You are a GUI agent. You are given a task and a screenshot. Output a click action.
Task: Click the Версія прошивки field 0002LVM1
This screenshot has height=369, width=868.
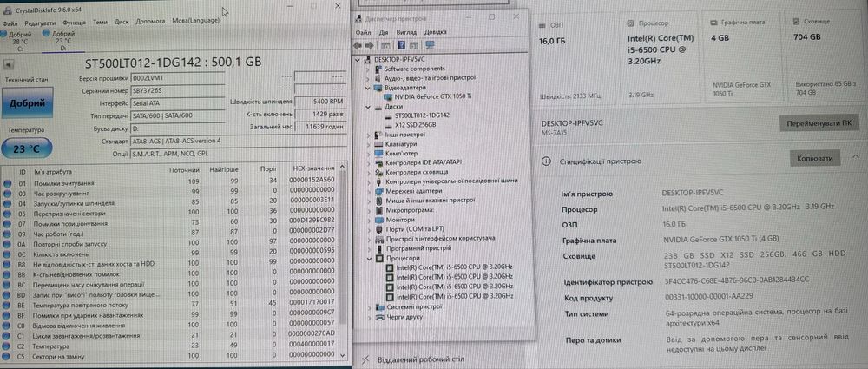pyautogui.click(x=178, y=78)
